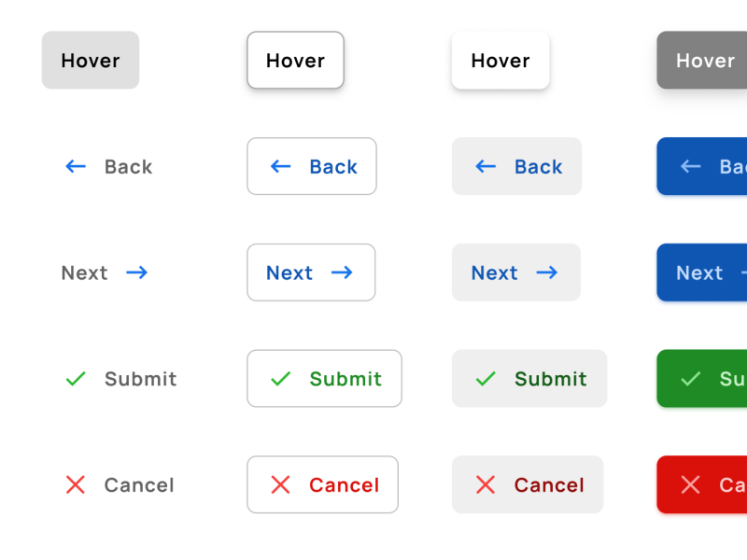Click right arrow icon in outlined Next button
Image resolution: width=747 pixels, height=560 pixels.
point(342,273)
